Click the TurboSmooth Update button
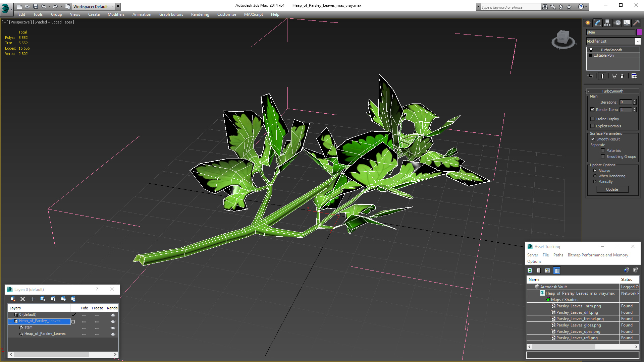The height and width of the screenshot is (362, 644). pos(612,189)
